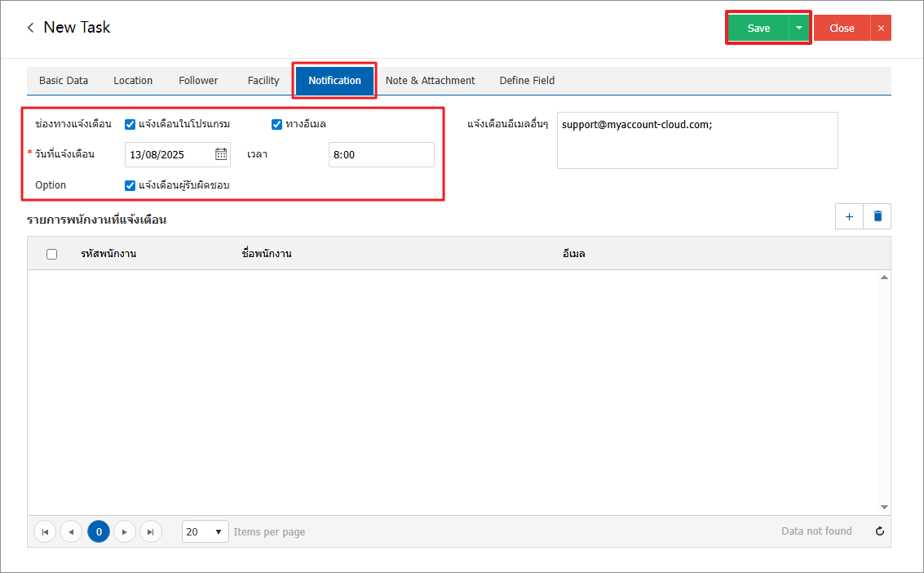Open the calendar date picker icon

(221, 154)
